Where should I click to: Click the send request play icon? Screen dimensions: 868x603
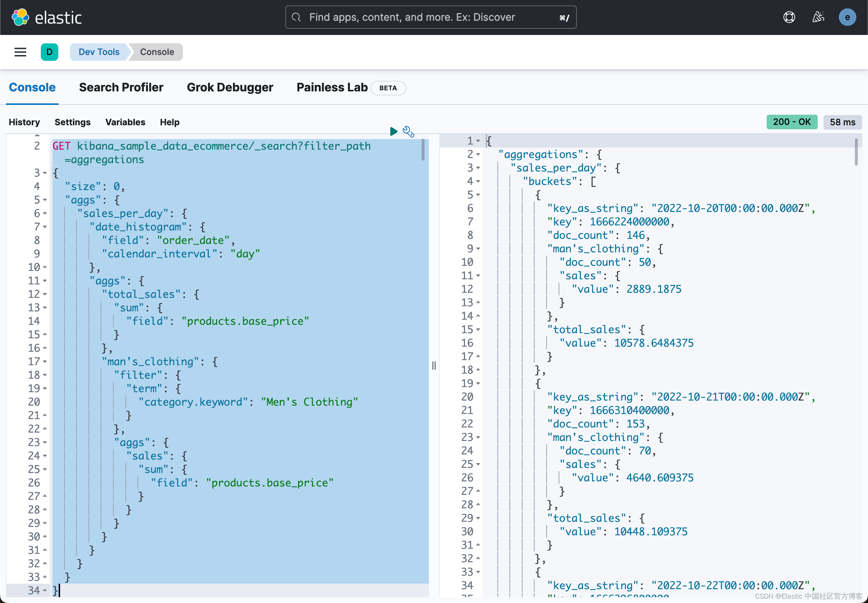coord(393,131)
